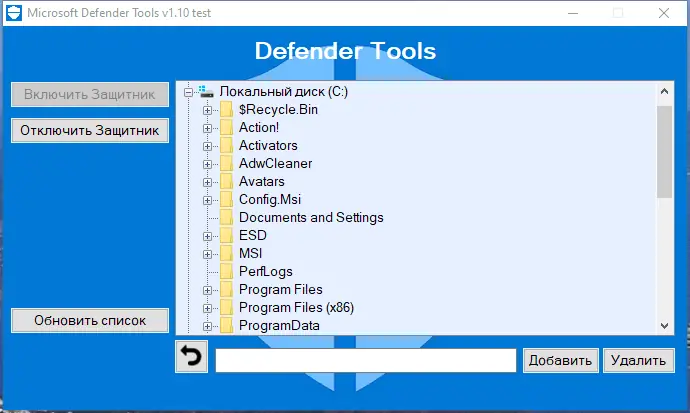690x413 pixels.
Task: Select the PerfLogs tree label
Action: point(265,272)
